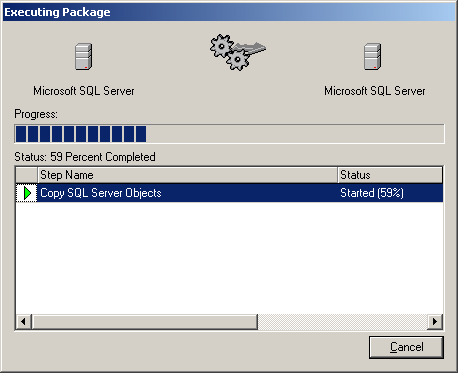
Task: Click the Cancel button
Action: pos(406,347)
